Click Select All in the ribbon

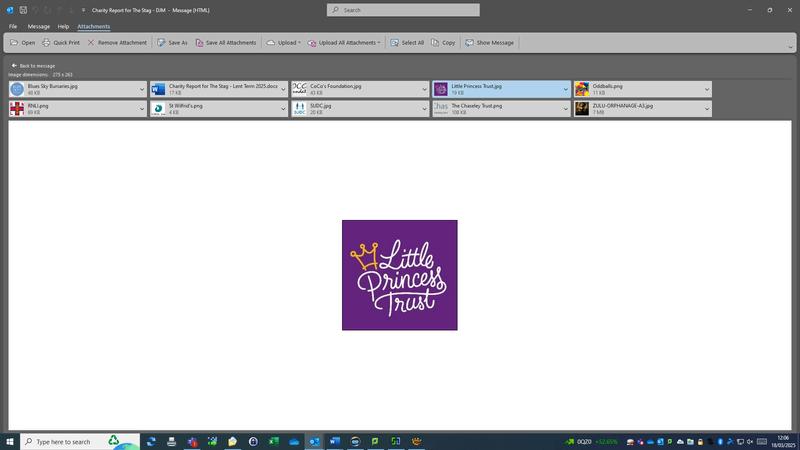(407, 43)
